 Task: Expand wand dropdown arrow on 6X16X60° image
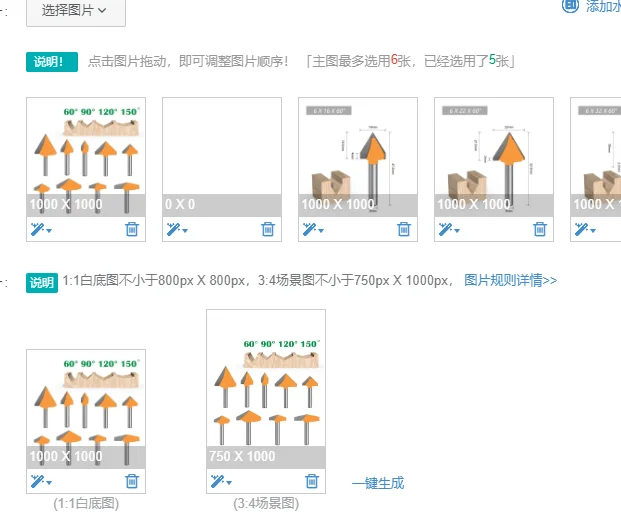tap(321, 230)
